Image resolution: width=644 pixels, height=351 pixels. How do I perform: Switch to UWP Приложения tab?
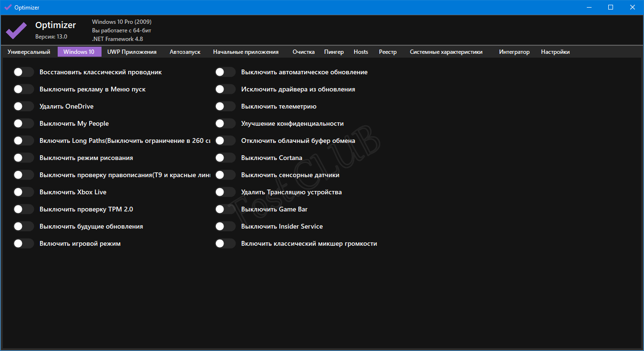[132, 52]
